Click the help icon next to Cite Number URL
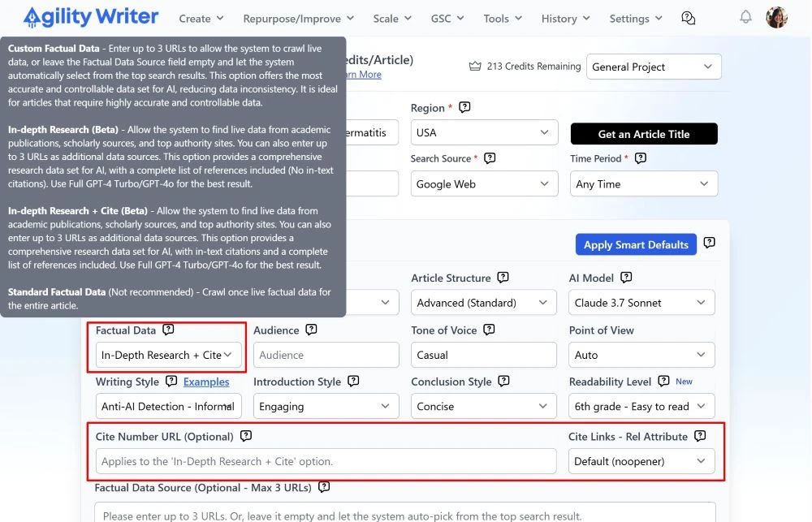 pos(246,436)
